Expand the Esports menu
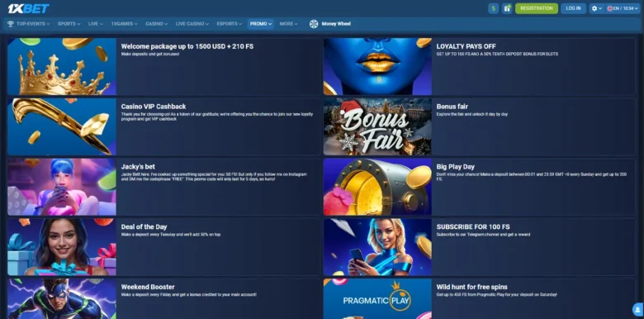 coord(229,24)
